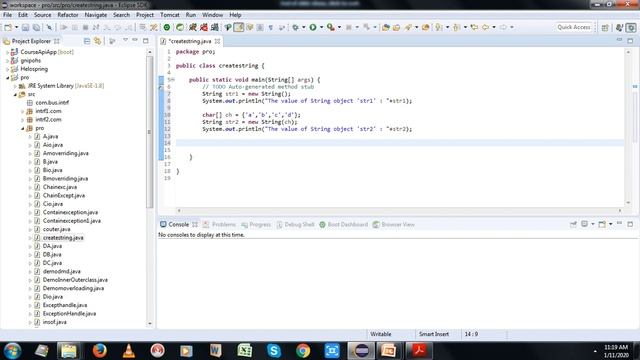640x360 pixels.
Task: Switch to the Java perspective icon
Action: (x=619, y=27)
